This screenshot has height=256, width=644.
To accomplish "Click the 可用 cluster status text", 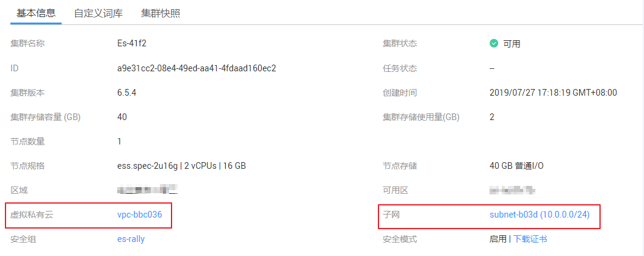I will click(512, 44).
